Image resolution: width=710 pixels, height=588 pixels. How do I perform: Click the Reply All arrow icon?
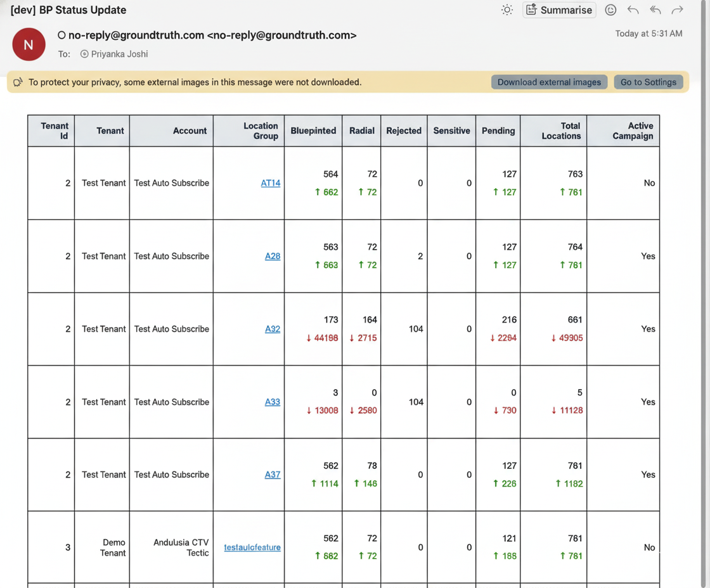(655, 10)
